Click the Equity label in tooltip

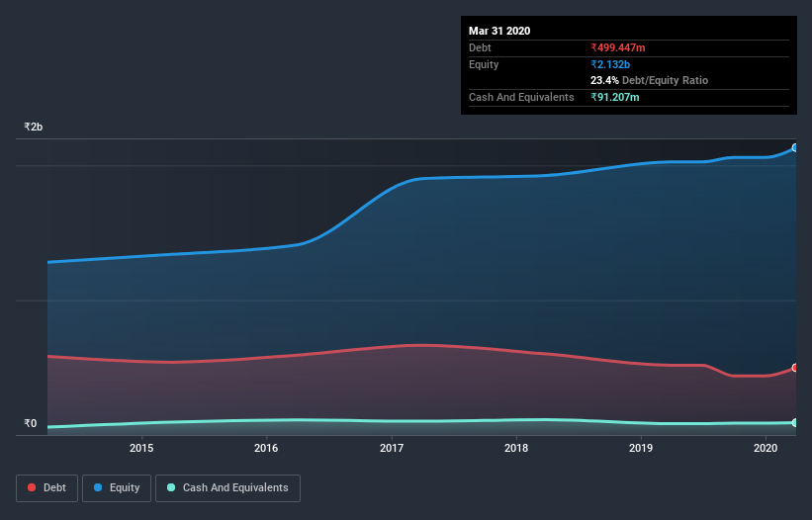click(484, 64)
